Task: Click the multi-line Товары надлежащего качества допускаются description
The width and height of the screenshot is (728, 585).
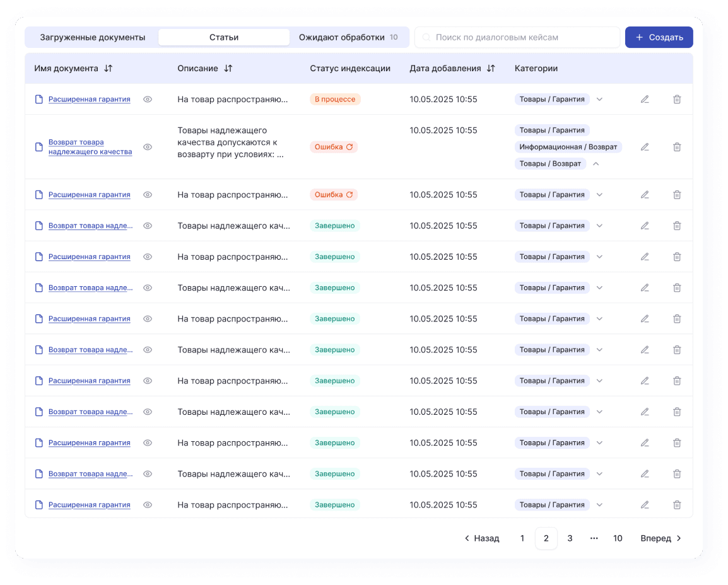Action: point(231,142)
